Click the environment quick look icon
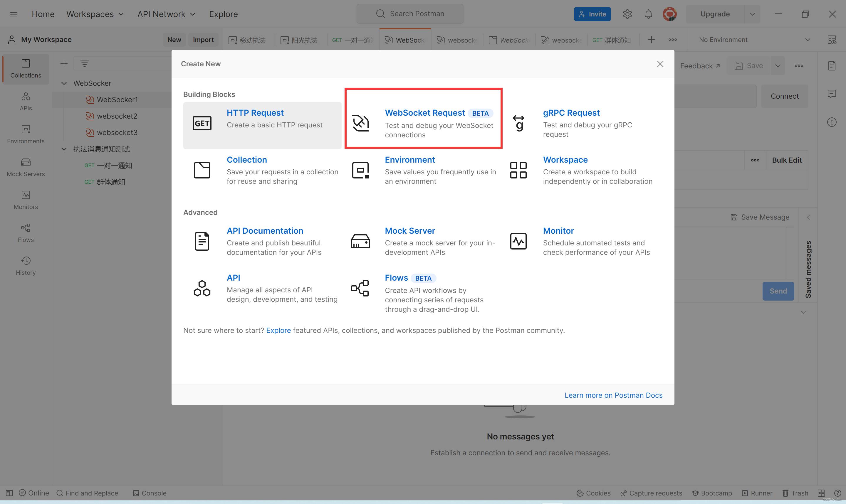 (x=832, y=40)
